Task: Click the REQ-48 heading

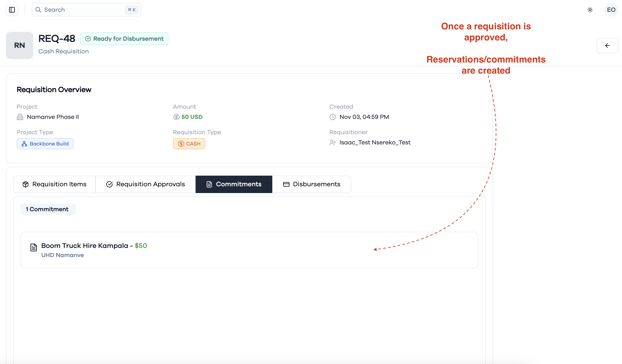Action: coord(57,39)
